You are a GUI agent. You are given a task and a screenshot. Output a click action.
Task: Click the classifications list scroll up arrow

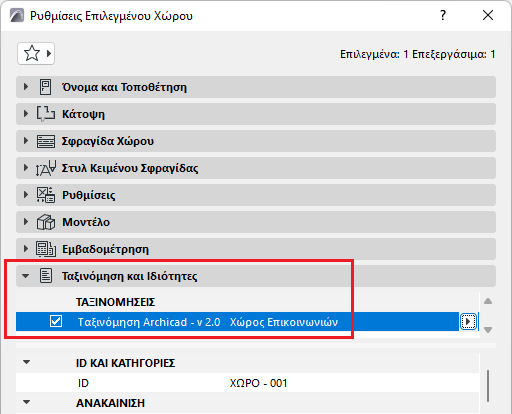488,301
